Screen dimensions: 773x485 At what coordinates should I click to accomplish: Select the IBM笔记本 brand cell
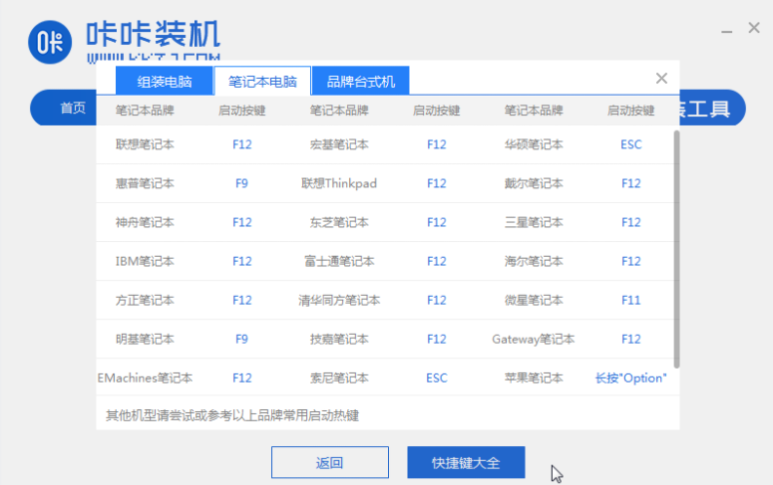(145, 261)
